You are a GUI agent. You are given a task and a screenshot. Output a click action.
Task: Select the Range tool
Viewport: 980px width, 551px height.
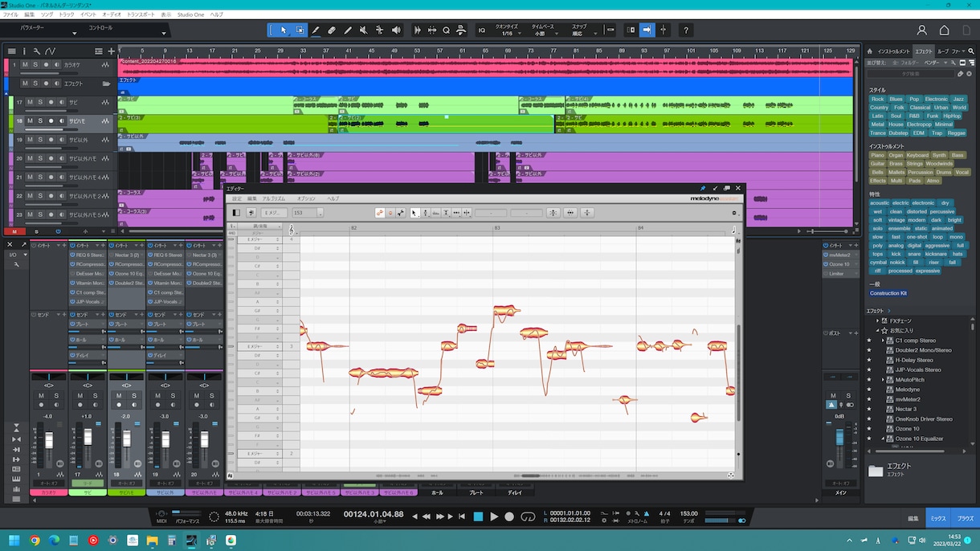pos(300,31)
